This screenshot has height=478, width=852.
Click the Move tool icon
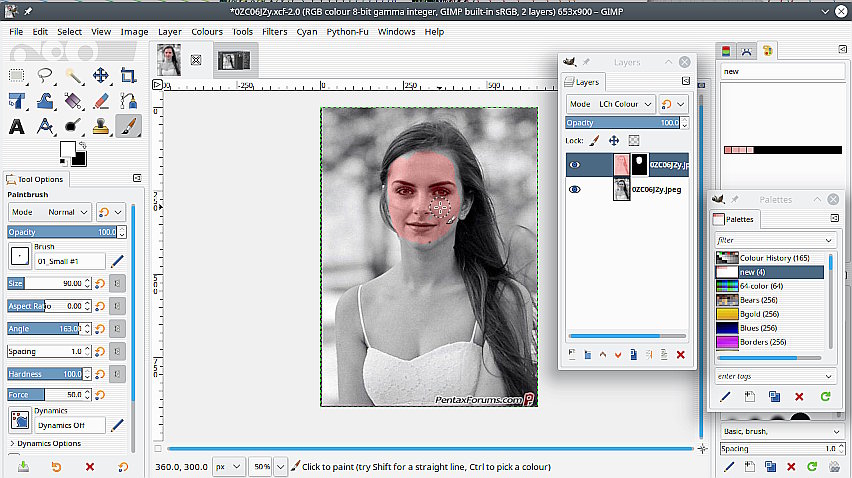click(x=100, y=75)
